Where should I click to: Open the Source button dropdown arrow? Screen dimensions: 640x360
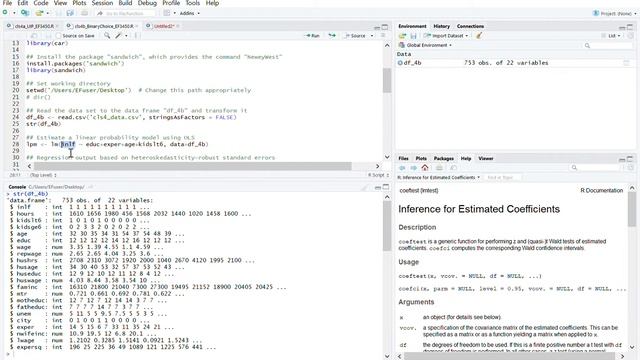point(372,36)
